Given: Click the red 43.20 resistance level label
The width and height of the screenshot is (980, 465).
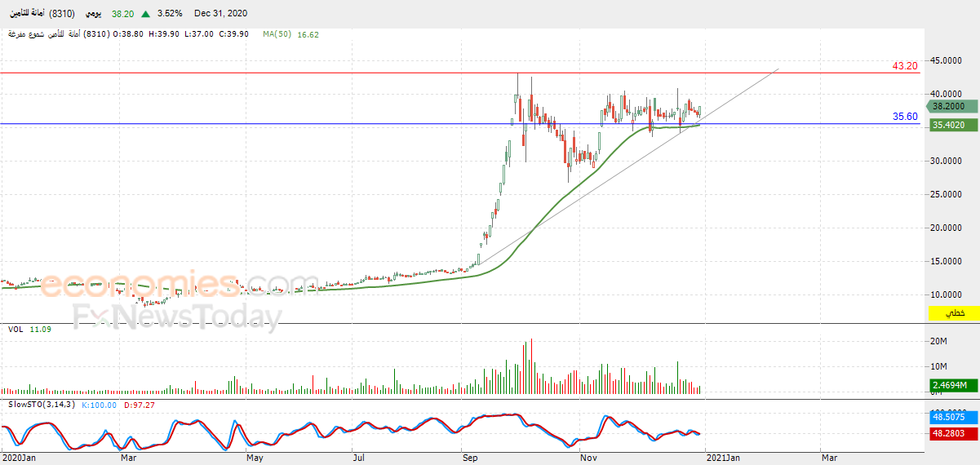Looking at the screenshot, I should pyautogui.click(x=905, y=65).
